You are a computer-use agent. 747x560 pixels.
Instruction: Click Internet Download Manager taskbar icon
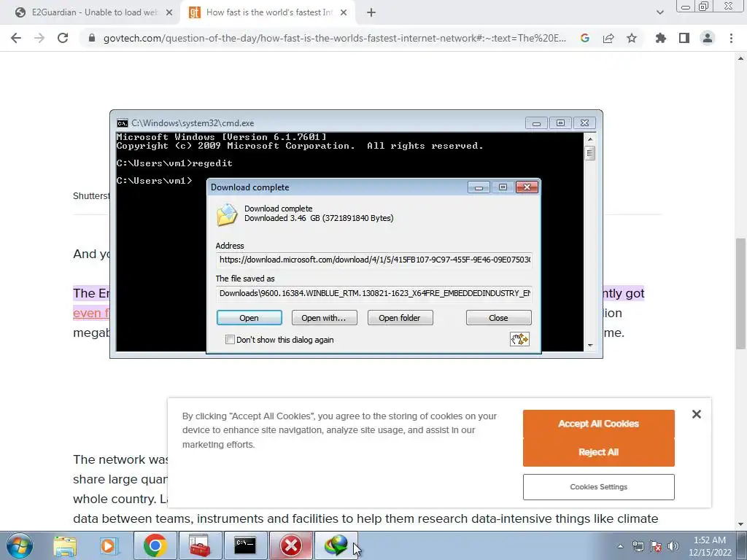[x=336, y=545]
